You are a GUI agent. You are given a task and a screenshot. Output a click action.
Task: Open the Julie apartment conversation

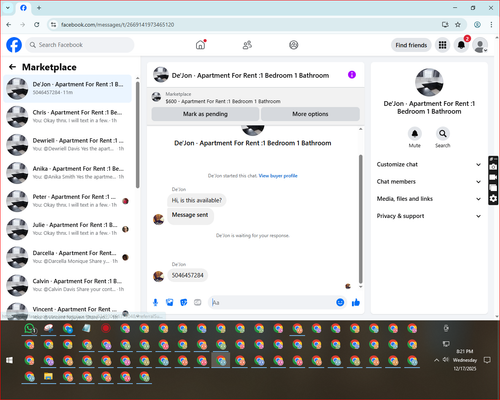[x=68, y=229]
